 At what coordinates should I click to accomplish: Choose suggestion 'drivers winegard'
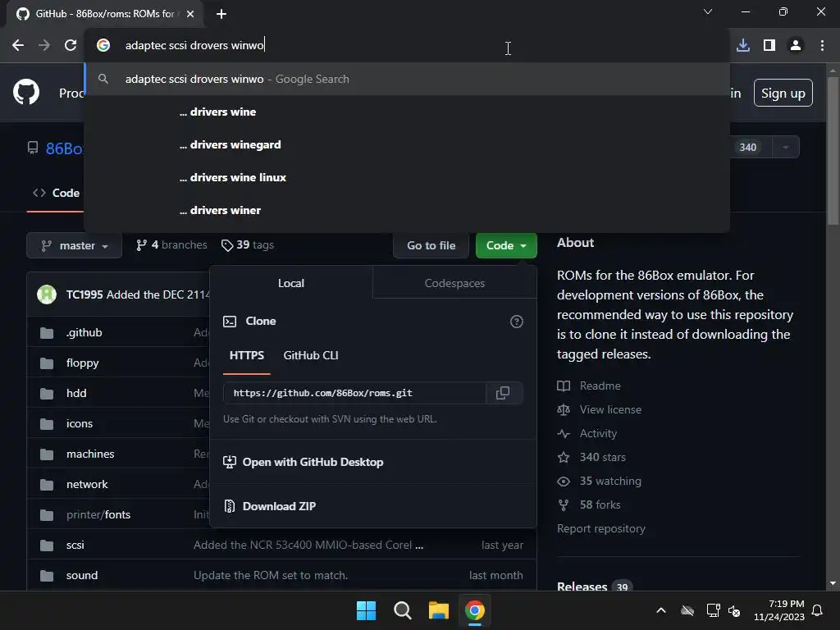pos(407,144)
